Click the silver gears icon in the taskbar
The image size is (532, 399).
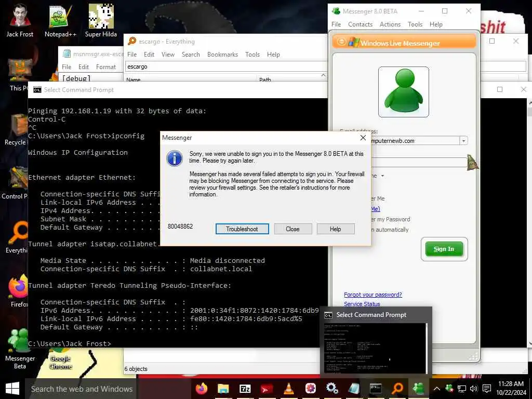(x=332, y=389)
